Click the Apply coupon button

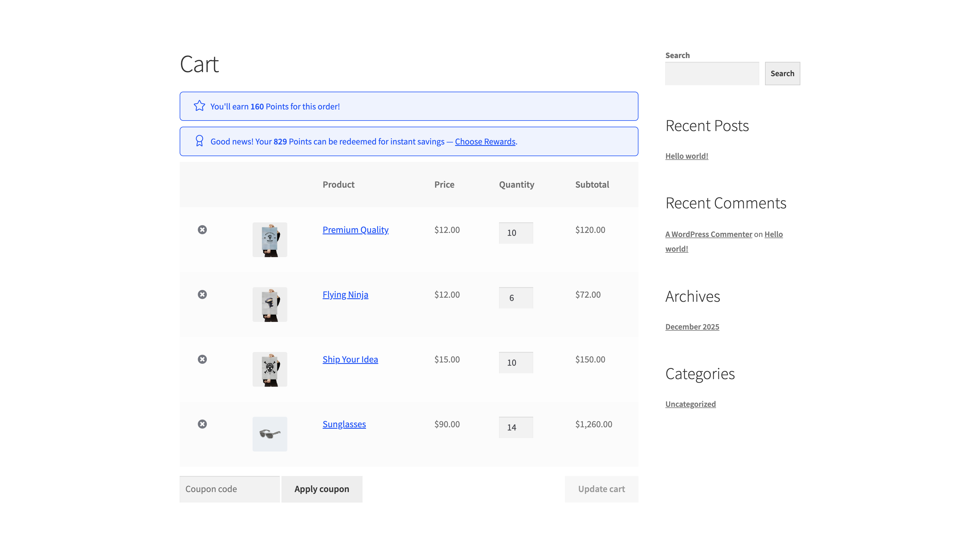pyautogui.click(x=321, y=489)
